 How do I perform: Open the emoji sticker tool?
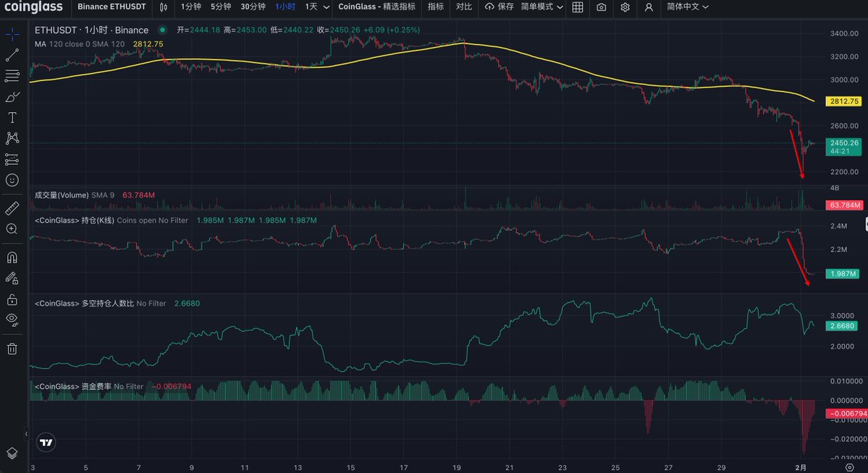(x=12, y=179)
